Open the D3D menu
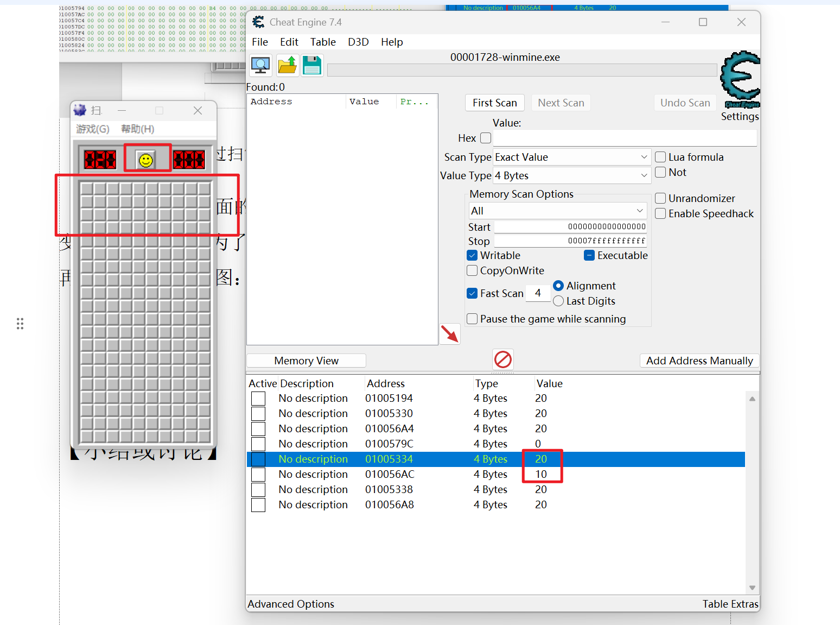The width and height of the screenshot is (840, 625). point(358,42)
